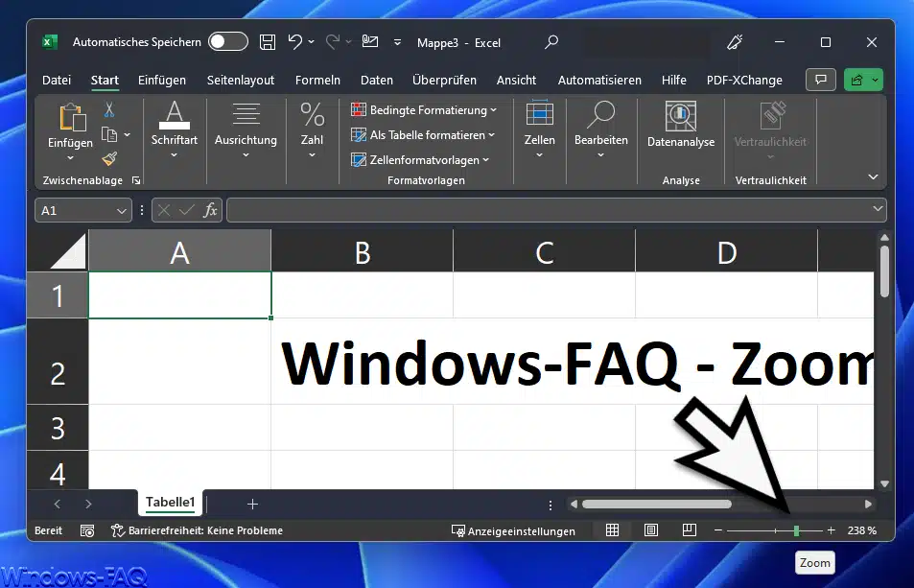Click the vertical scrollbar thumb

coord(884,271)
